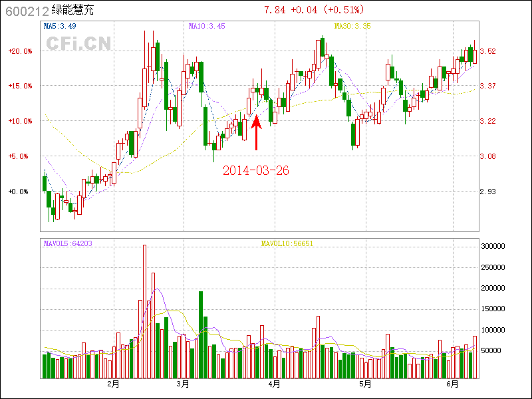
Task: Select the MAVOL5:64203 volume label
Action: pos(68,243)
